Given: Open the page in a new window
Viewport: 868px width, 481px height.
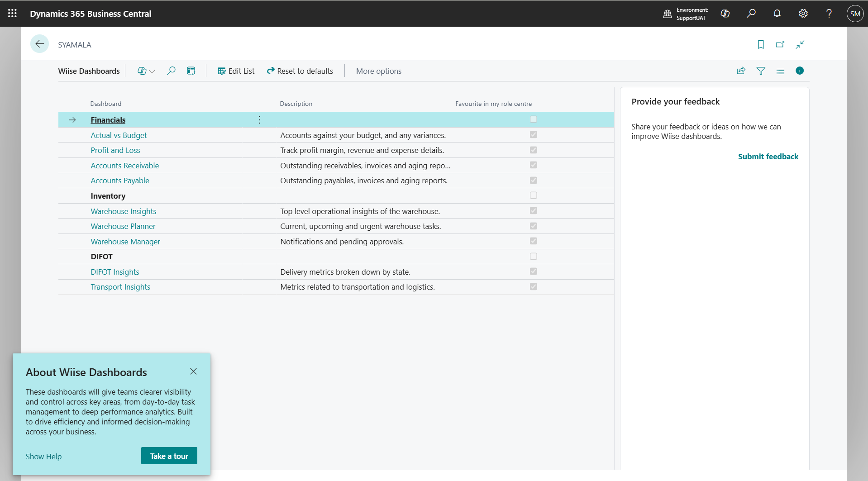Looking at the screenshot, I should (x=780, y=44).
